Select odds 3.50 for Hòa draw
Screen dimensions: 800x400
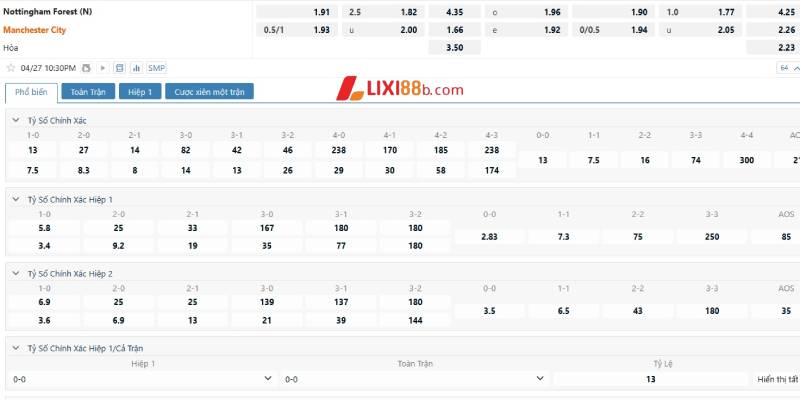coord(453,47)
